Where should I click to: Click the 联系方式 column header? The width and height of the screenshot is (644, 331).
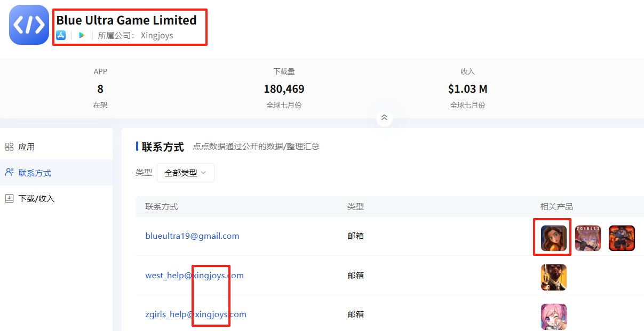[x=162, y=206]
